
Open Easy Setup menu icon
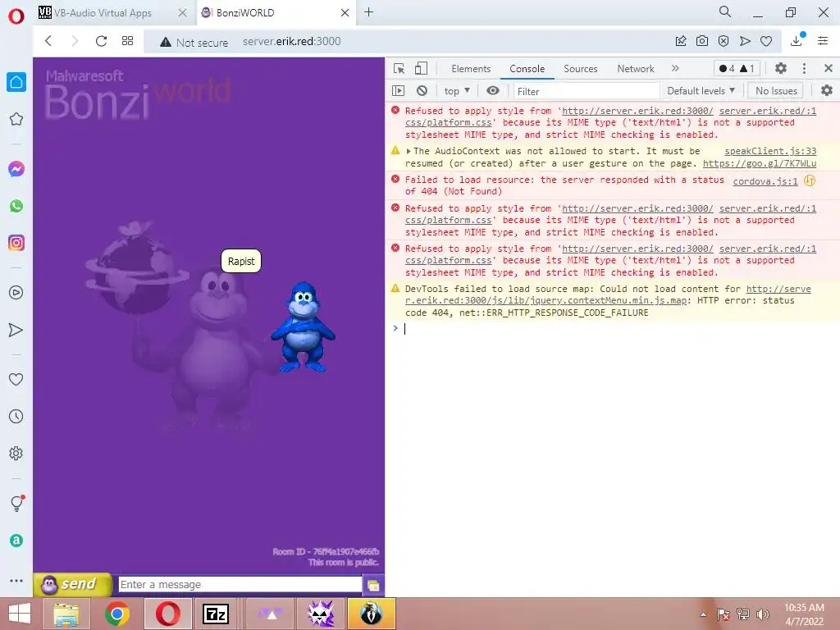823,41
